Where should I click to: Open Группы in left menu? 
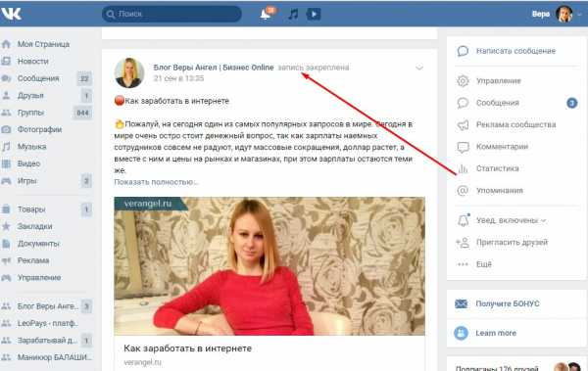[x=30, y=113]
